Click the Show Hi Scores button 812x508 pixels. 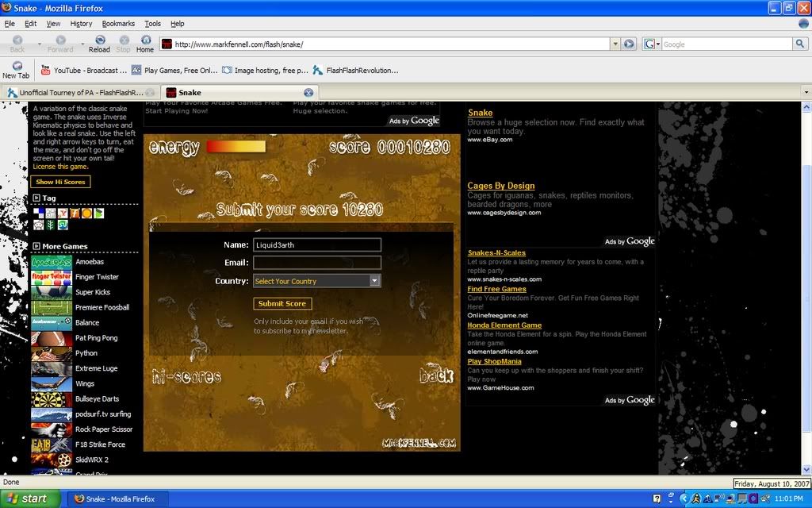[61, 182]
